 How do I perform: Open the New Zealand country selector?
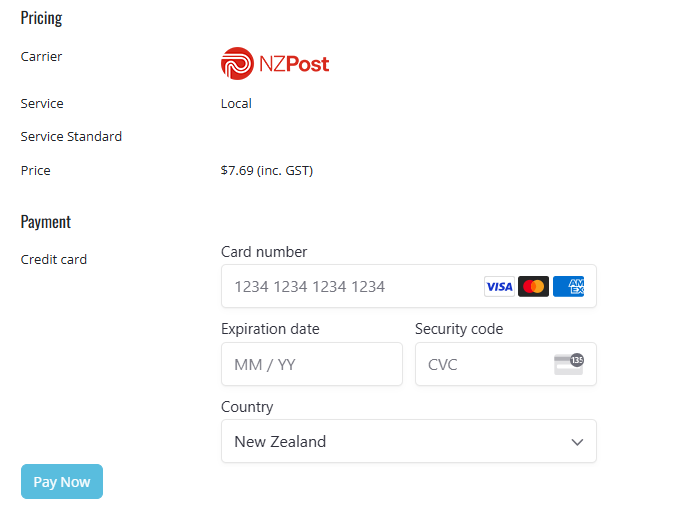coord(409,441)
